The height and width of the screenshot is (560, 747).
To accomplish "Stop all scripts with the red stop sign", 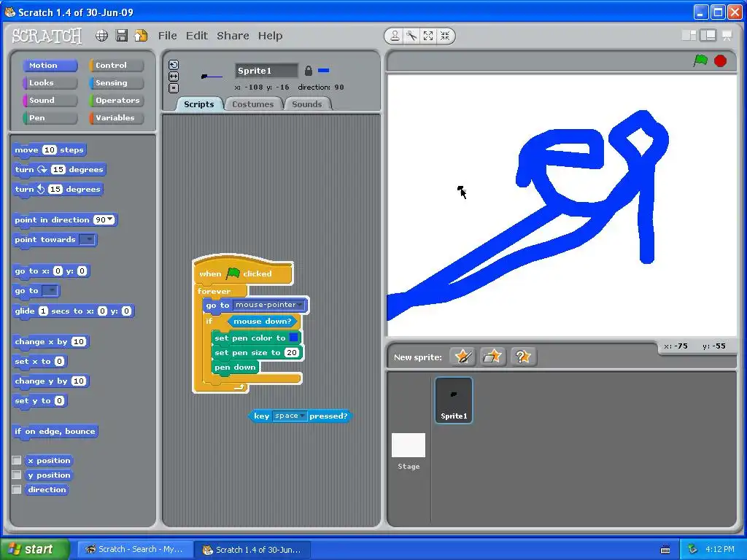I will (x=720, y=61).
